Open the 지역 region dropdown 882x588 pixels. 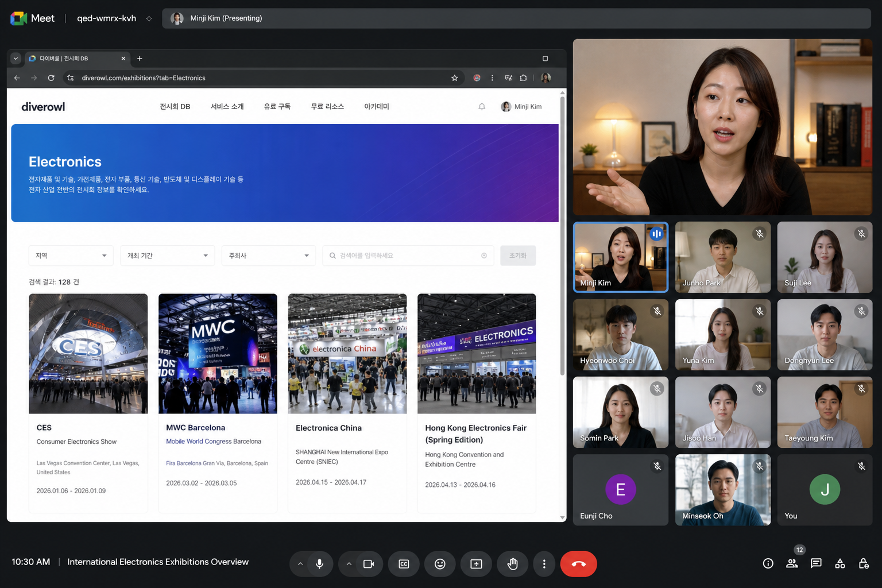(71, 256)
